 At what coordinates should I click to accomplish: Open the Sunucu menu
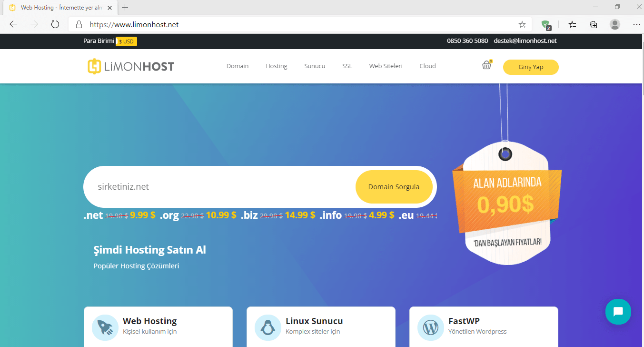tap(315, 66)
